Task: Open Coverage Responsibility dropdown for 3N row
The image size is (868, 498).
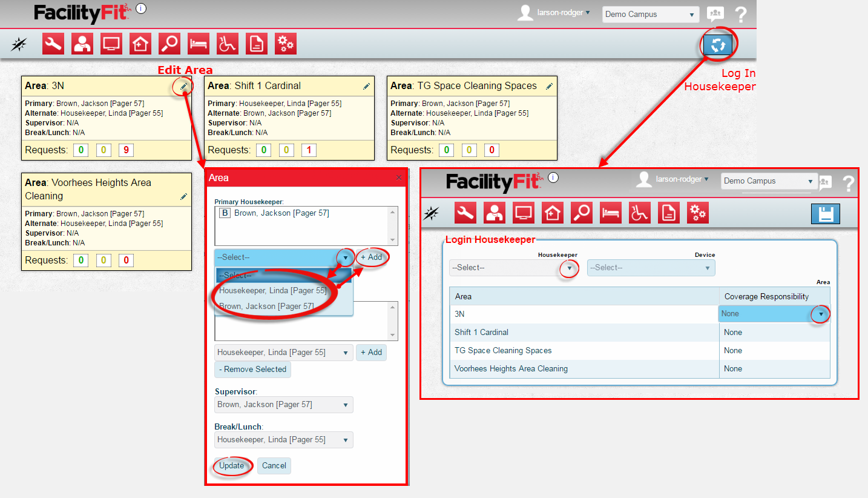Action: point(821,314)
